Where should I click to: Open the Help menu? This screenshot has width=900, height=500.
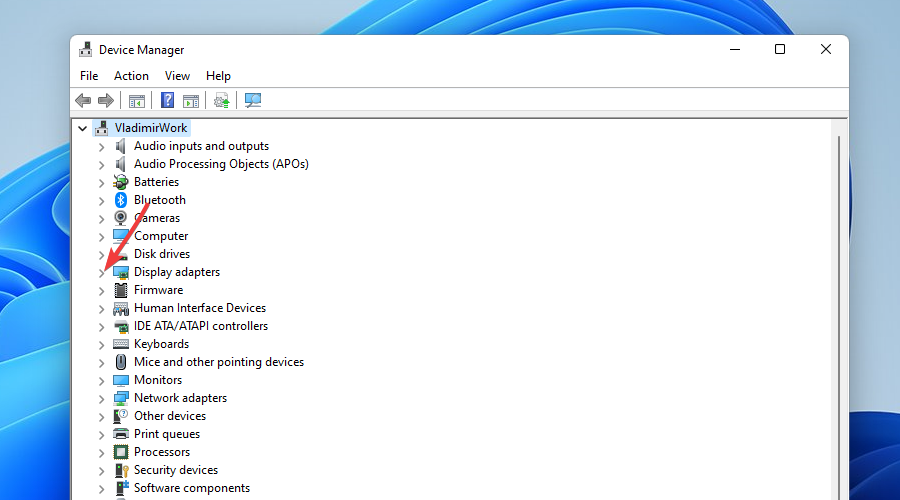[x=218, y=76]
